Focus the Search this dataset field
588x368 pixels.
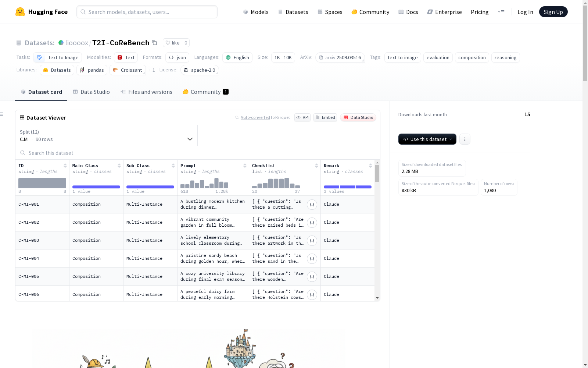[198, 153]
